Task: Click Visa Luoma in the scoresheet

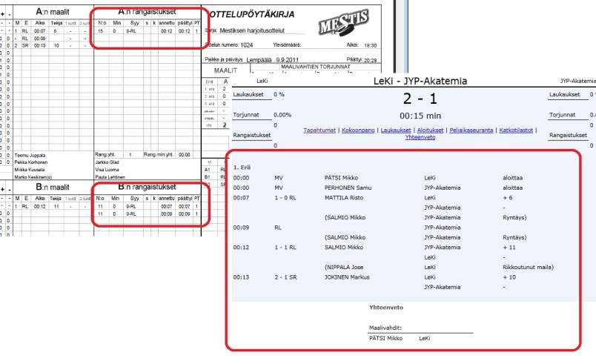Action: tap(107, 170)
